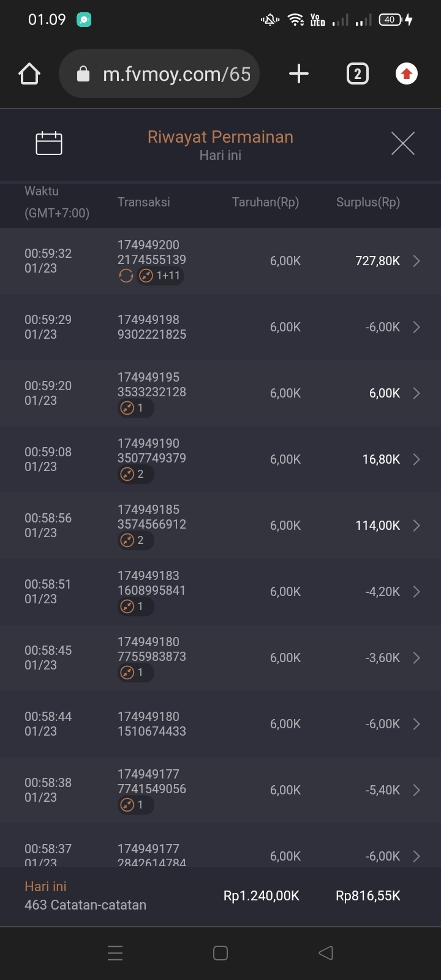This screenshot has height=980, width=441.
Task: Tap the red upload arrow browser icon
Action: pos(406,74)
